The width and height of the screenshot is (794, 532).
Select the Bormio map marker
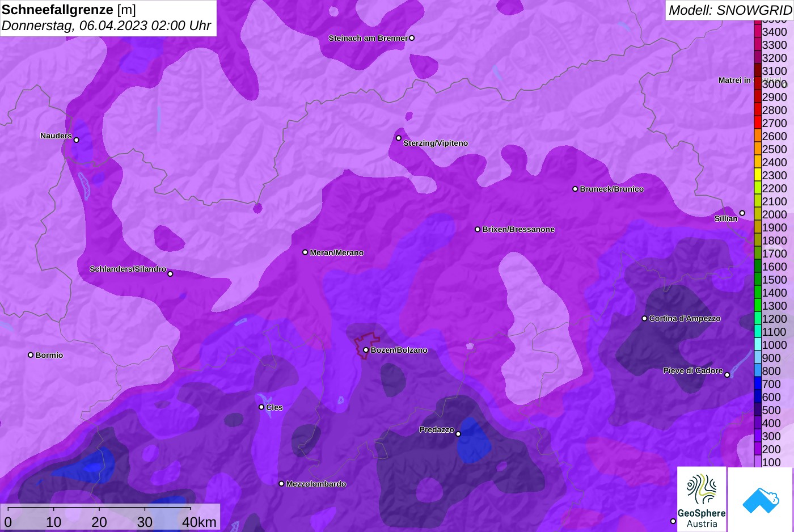click(31, 355)
